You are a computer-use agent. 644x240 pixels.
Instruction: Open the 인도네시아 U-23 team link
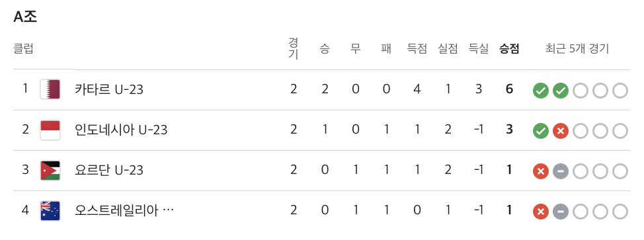pyautogui.click(x=121, y=130)
